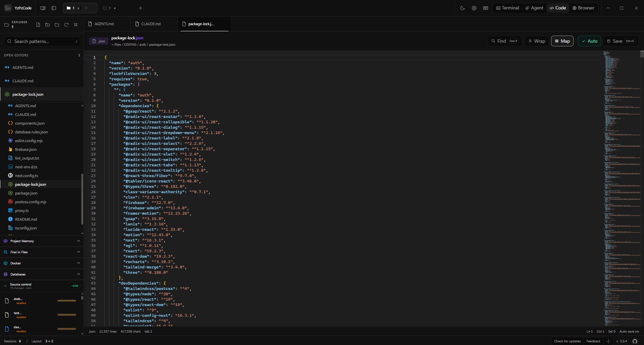Close the active workspace tab 1
The image size is (644, 345).
coord(86,8)
